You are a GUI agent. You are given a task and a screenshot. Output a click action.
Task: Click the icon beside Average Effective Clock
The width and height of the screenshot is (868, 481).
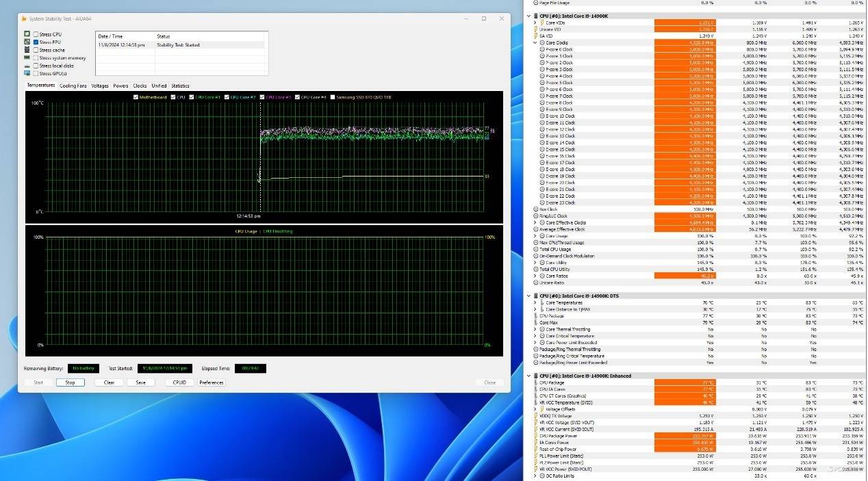pos(536,229)
